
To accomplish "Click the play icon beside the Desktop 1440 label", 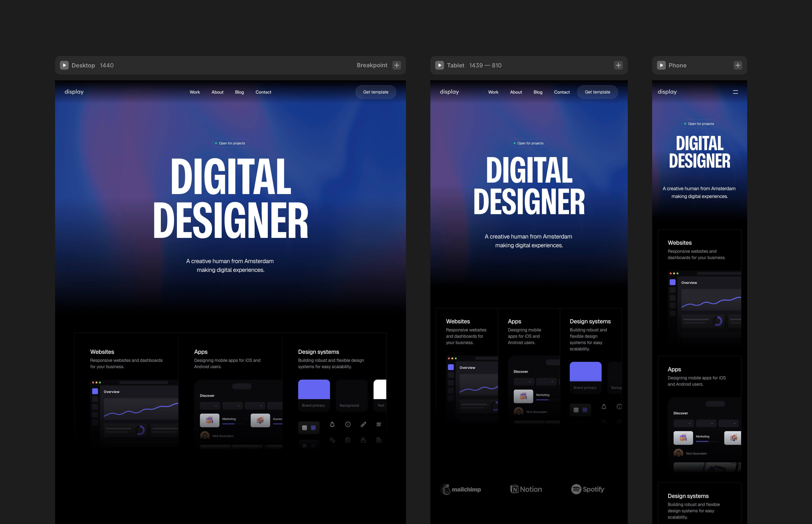I will click(x=64, y=65).
